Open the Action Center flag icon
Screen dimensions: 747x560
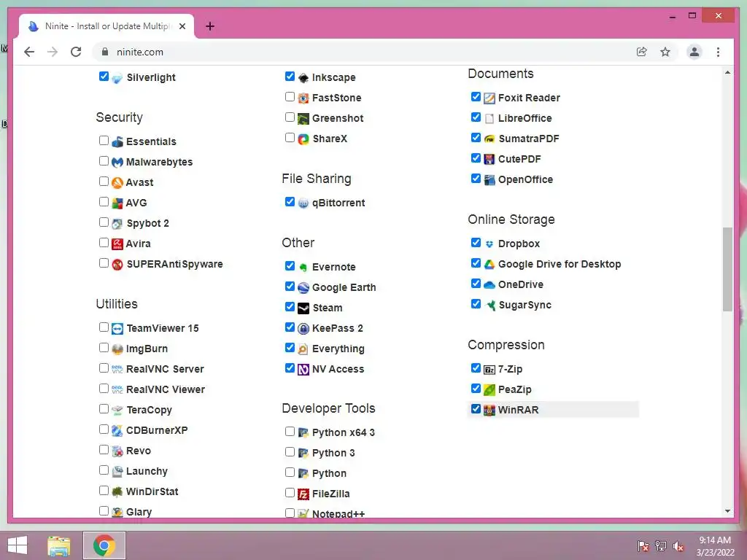pyautogui.click(x=643, y=546)
